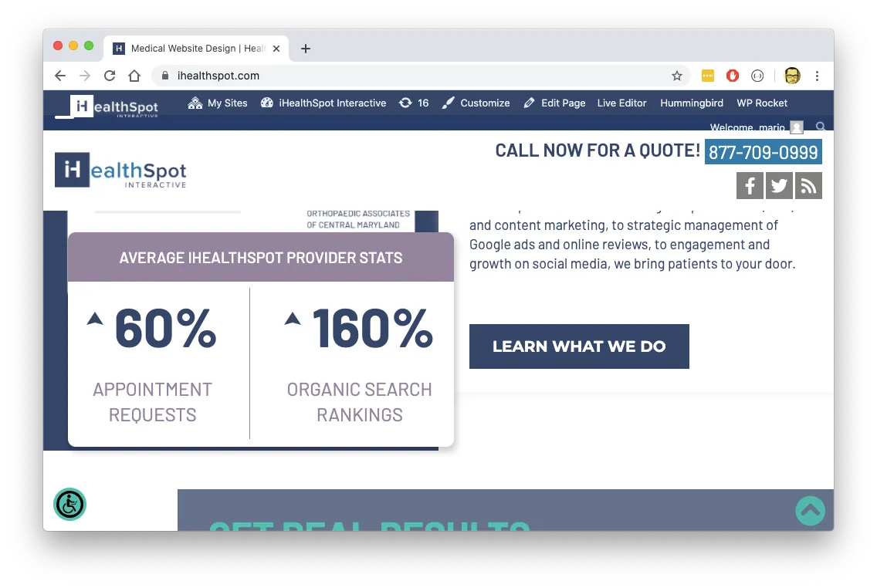This screenshot has height=588, width=877.
Task: Open the WP Rocket menu
Action: coord(762,103)
